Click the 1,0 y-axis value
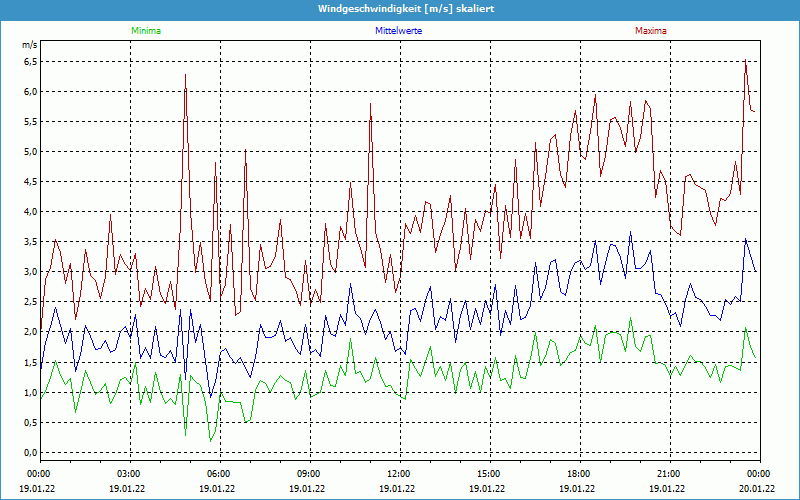Viewport: 800px width, 500px height. coord(30,392)
